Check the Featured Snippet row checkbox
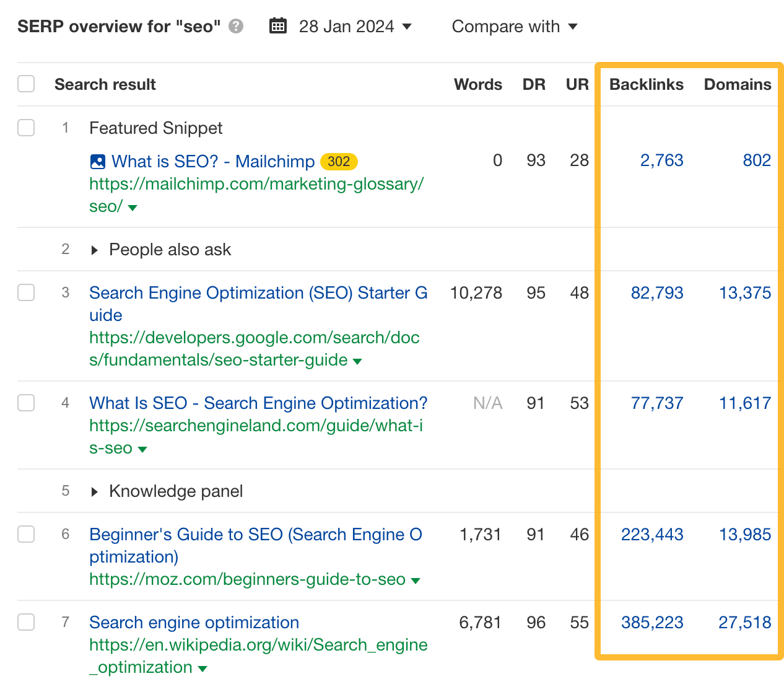784x684 pixels. [25, 128]
